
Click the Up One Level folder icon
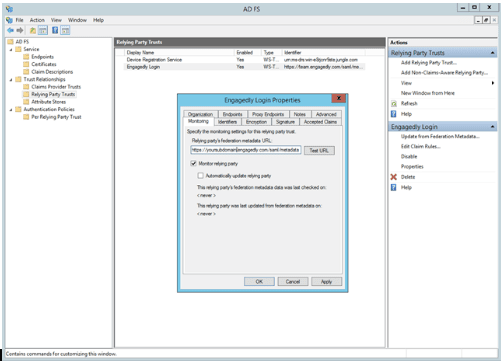click(x=33, y=31)
